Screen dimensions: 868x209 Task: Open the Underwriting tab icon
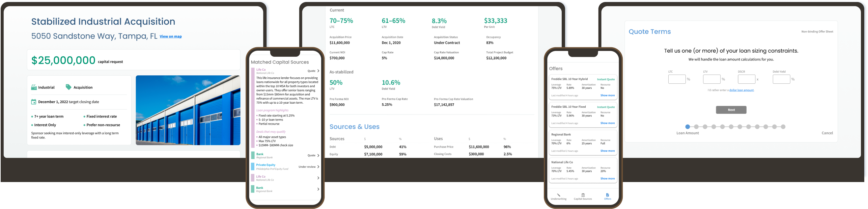[558, 195]
